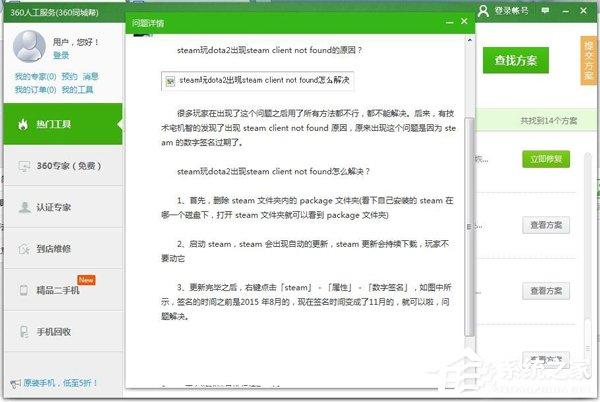
Task: Click the heading steam client not found怎么解决？
Action: coord(273,171)
